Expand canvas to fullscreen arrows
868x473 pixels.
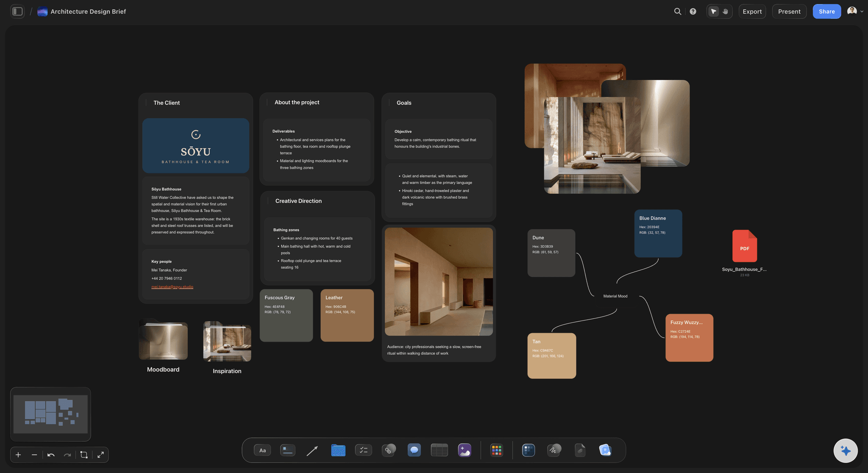pyautogui.click(x=100, y=455)
